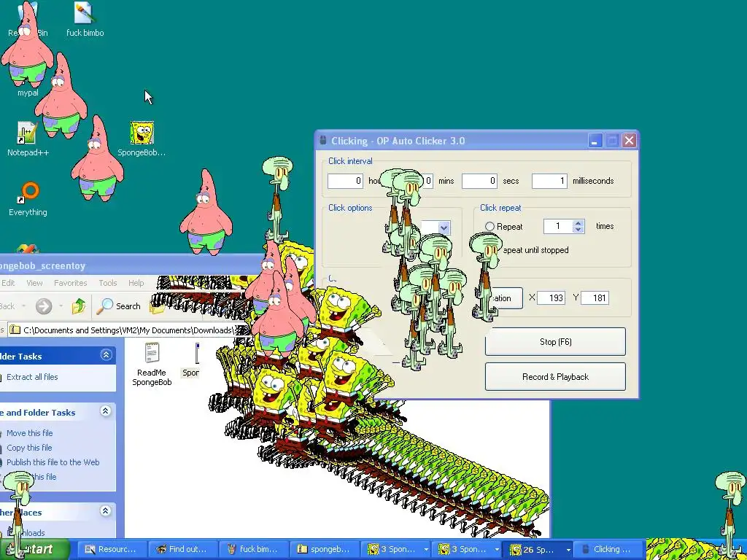This screenshot has width=747, height=560.
Task: Click the repeat times number field
Action: (558, 226)
